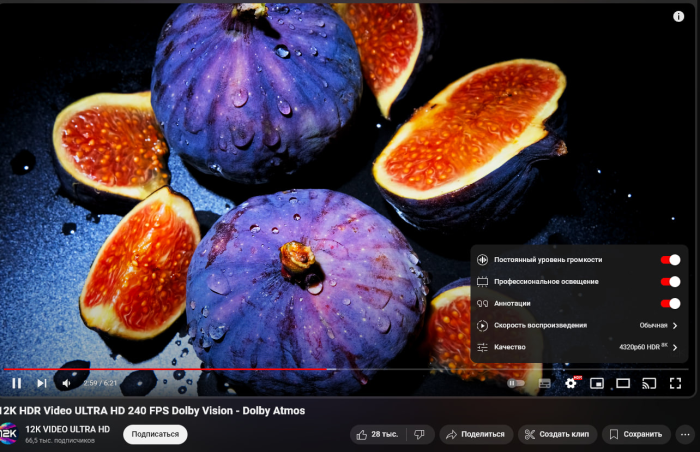
Task: Click the info icon on video
Action: point(678,16)
